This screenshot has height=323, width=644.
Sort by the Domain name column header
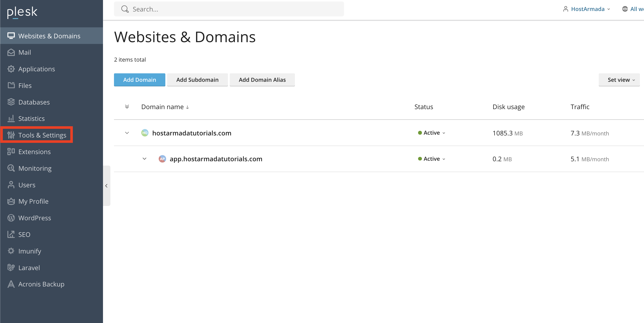click(165, 107)
